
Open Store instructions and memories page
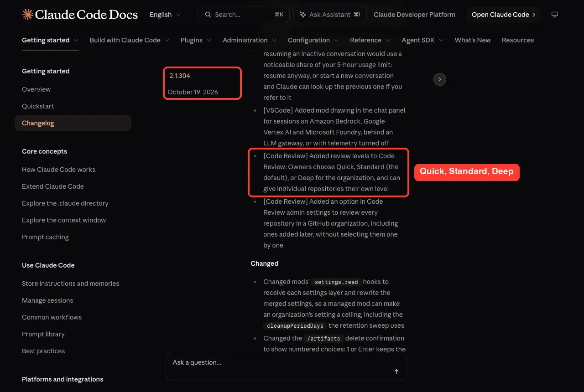click(70, 284)
